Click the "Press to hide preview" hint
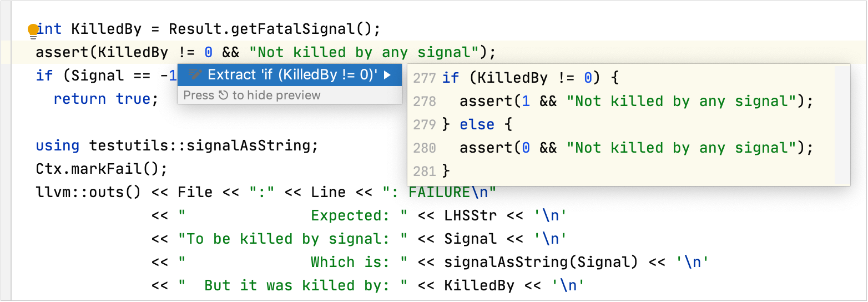 coord(252,95)
